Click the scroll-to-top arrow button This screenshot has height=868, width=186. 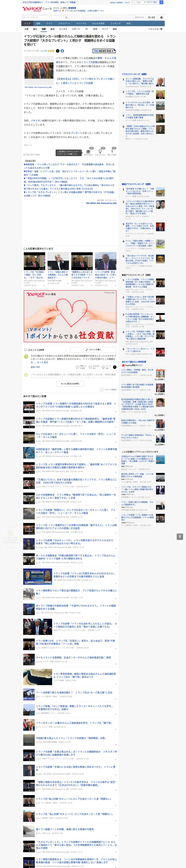tap(180, 536)
